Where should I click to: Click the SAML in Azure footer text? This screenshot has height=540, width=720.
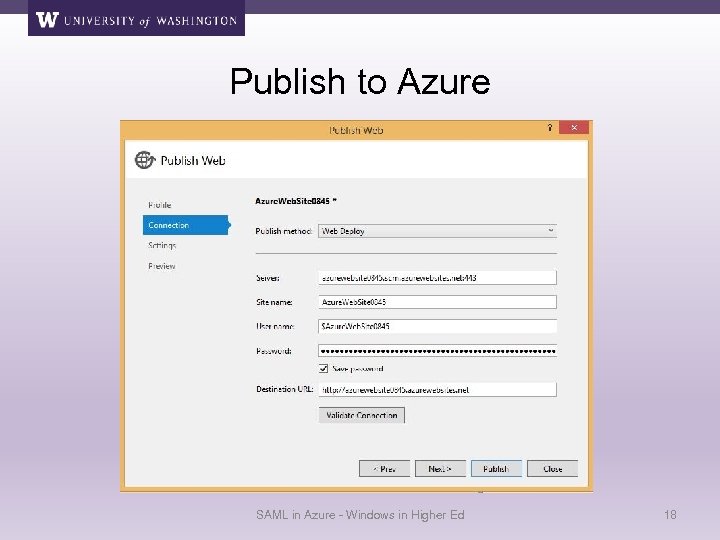360,515
